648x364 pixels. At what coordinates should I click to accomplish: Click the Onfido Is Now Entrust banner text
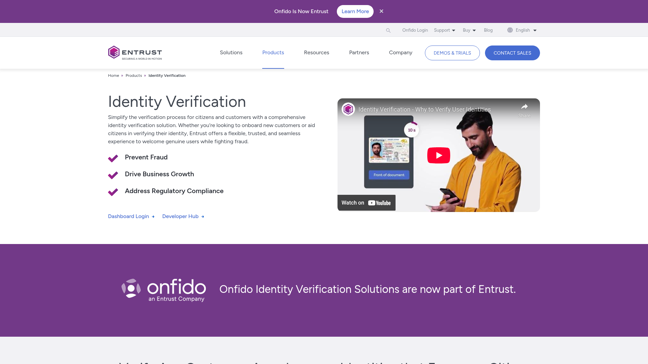[x=301, y=12]
